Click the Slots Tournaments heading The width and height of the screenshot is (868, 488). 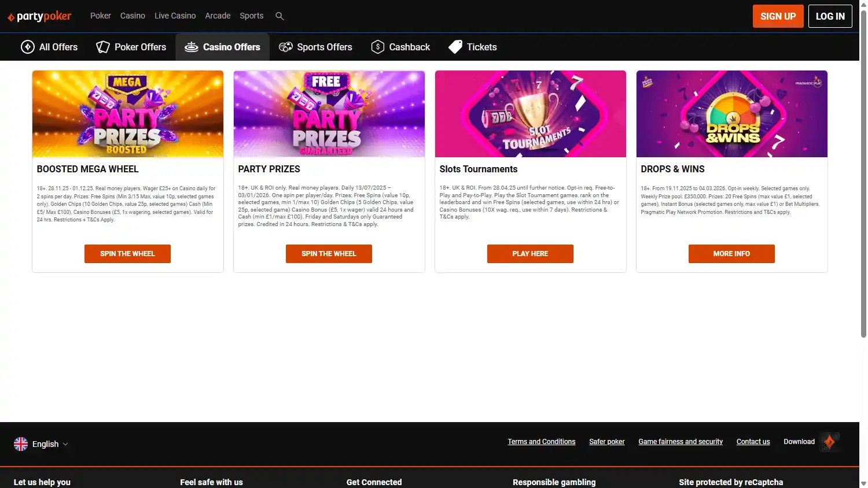click(479, 169)
